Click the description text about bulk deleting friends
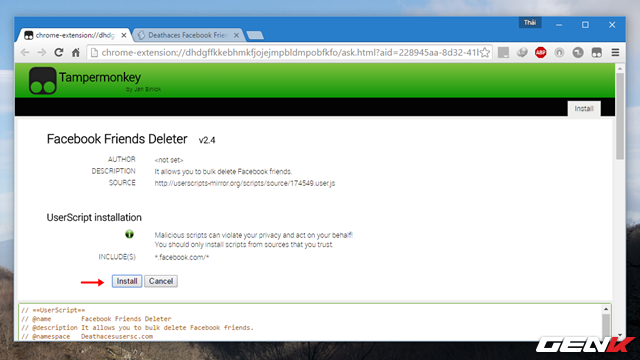 pos(223,171)
